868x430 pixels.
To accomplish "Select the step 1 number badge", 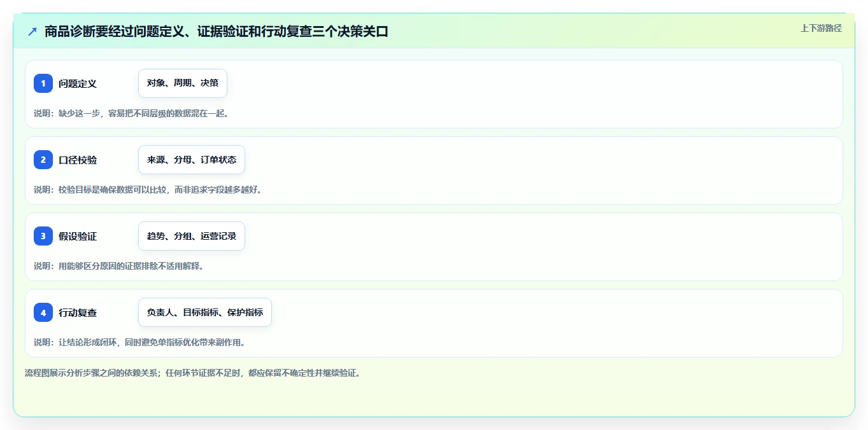I will tap(43, 83).
